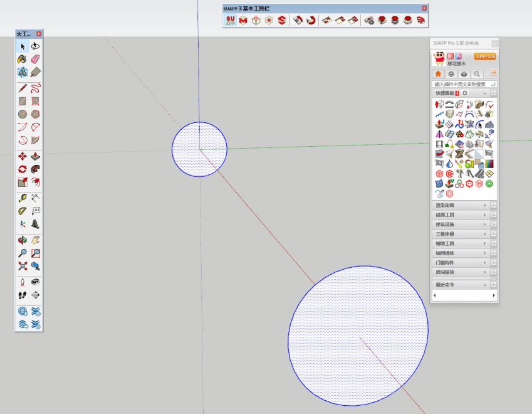This screenshot has width=532, height=414.
Task: Expand the 线面工具 category
Action: point(461,215)
